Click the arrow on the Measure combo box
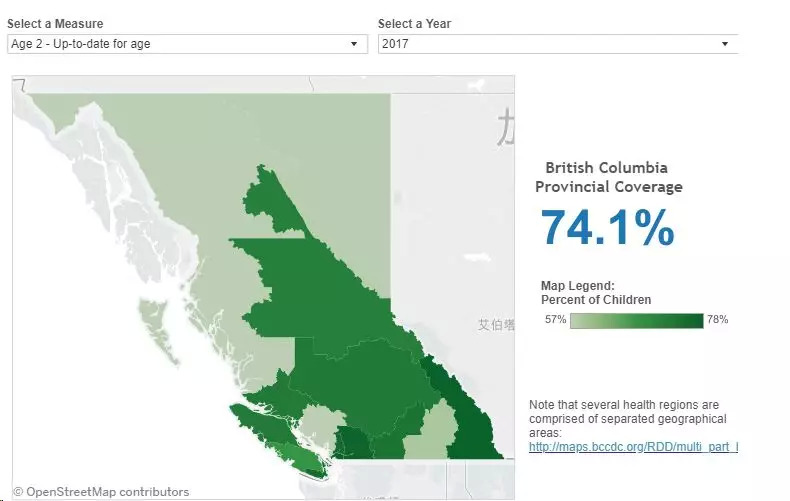This screenshot has height=501, width=790. [353, 44]
